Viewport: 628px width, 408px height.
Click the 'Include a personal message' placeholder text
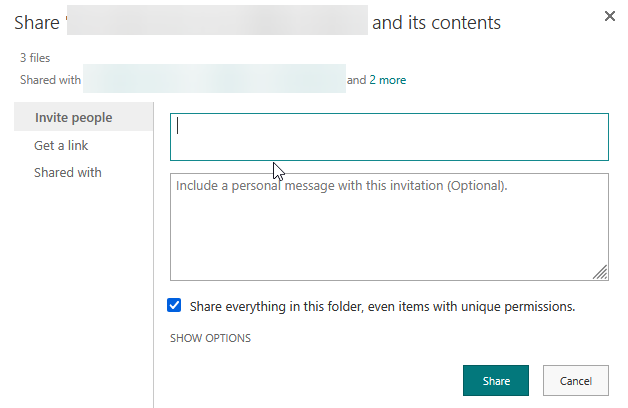coord(341,186)
